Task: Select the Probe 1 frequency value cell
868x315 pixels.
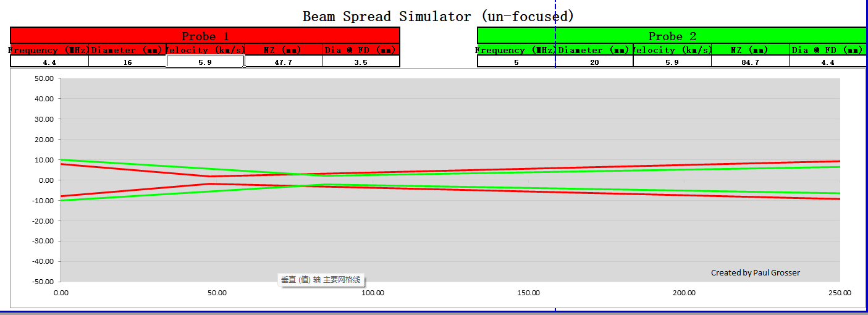Action: coord(49,62)
